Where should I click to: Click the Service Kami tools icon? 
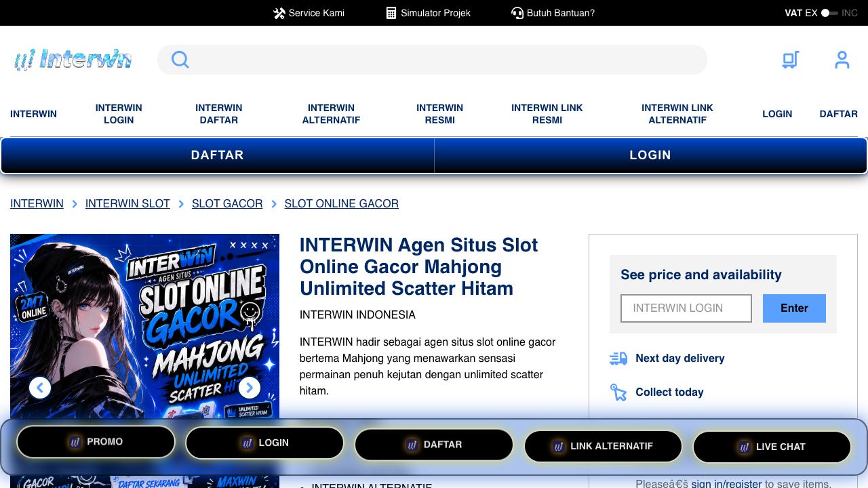[x=279, y=13]
